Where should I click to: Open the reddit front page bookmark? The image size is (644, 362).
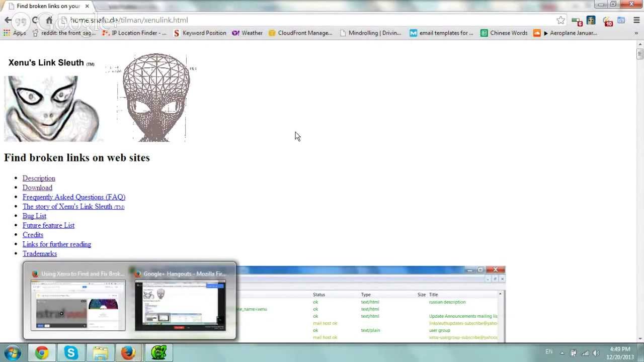click(63, 33)
